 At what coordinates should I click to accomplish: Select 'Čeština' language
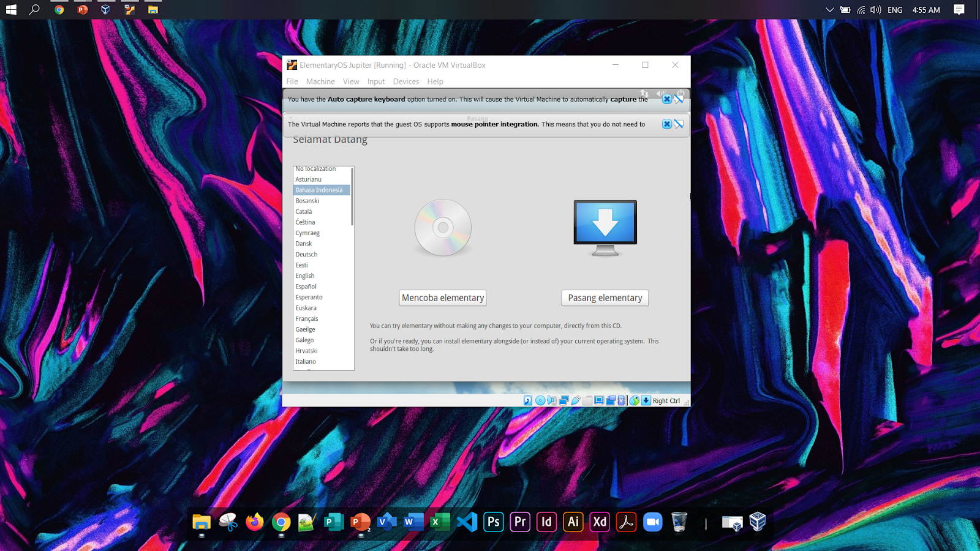[322, 222]
